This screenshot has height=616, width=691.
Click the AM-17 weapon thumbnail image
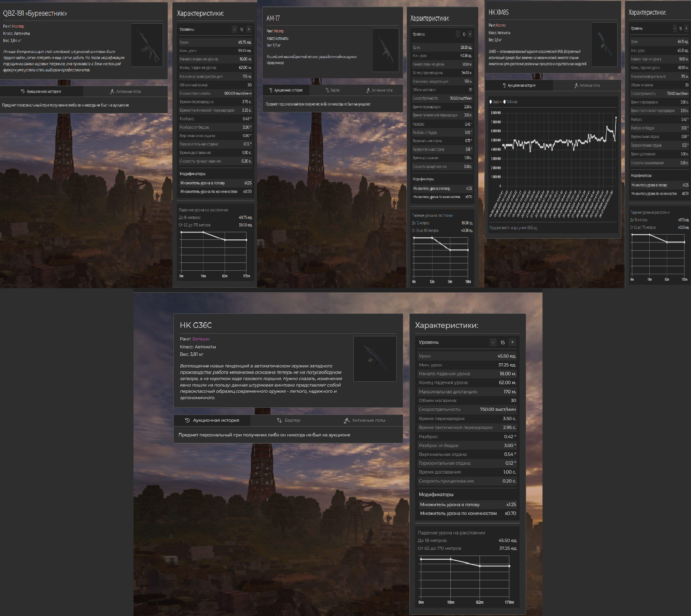click(386, 50)
